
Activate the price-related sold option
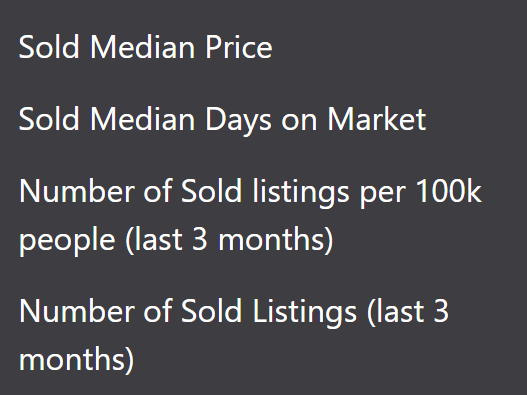pos(145,47)
